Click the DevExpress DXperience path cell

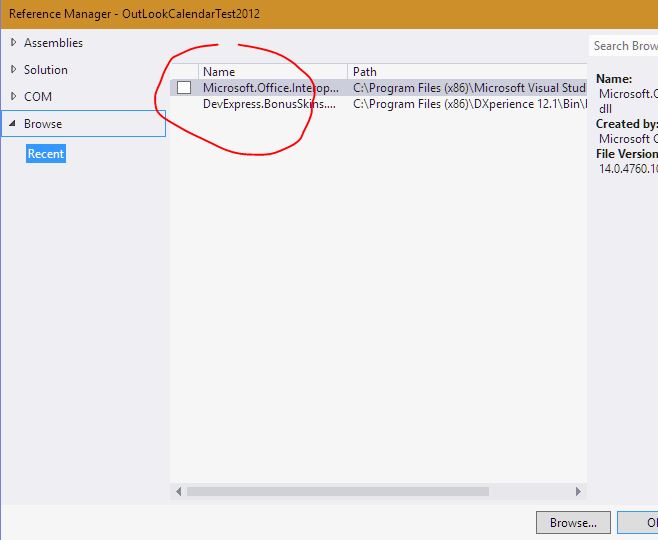click(468, 104)
